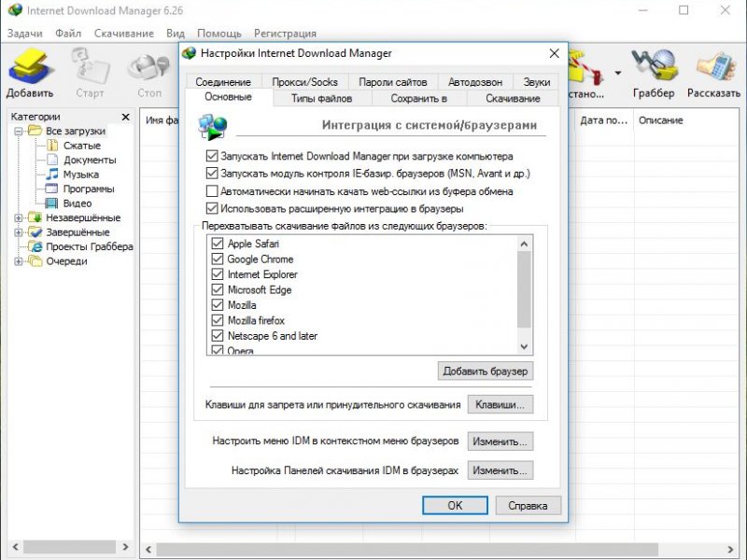Click the Программы category icon
This screenshot has width=747, height=560.
[x=51, y=189]
